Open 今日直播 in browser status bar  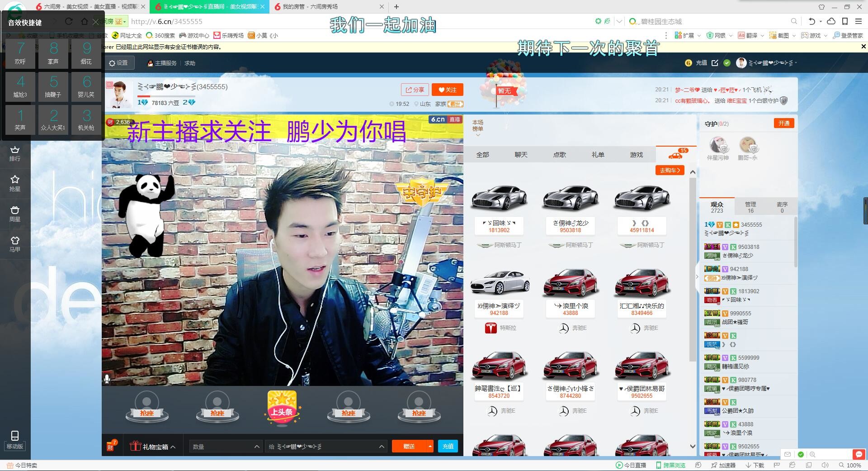pyautogui.click(x=631, y=465)
